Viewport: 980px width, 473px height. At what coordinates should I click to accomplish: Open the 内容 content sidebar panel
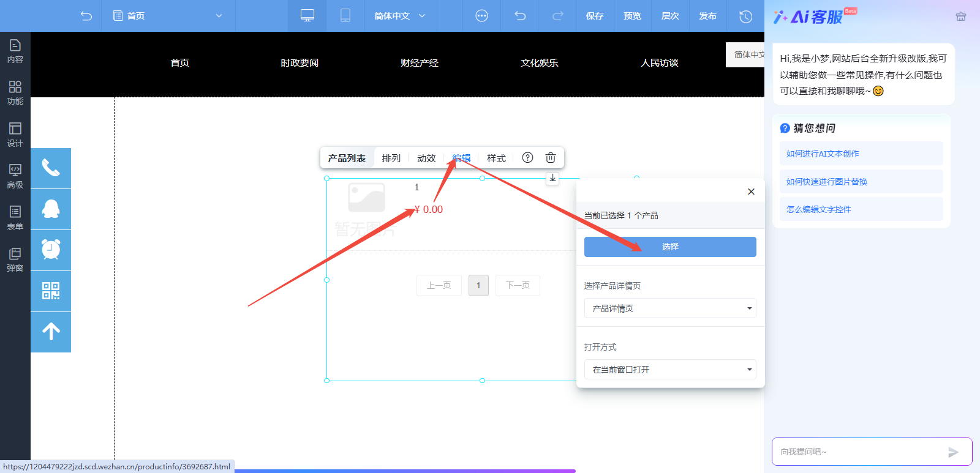click(x=15, y=51)
